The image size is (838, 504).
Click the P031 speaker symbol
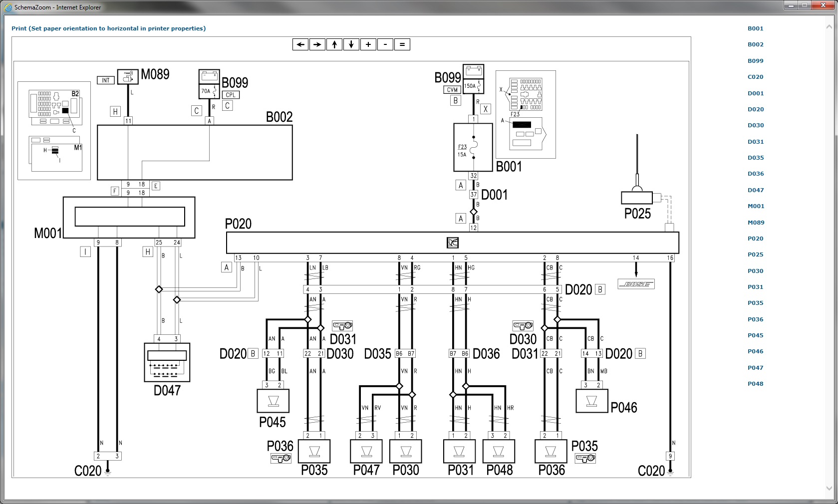tap(459, 451)
